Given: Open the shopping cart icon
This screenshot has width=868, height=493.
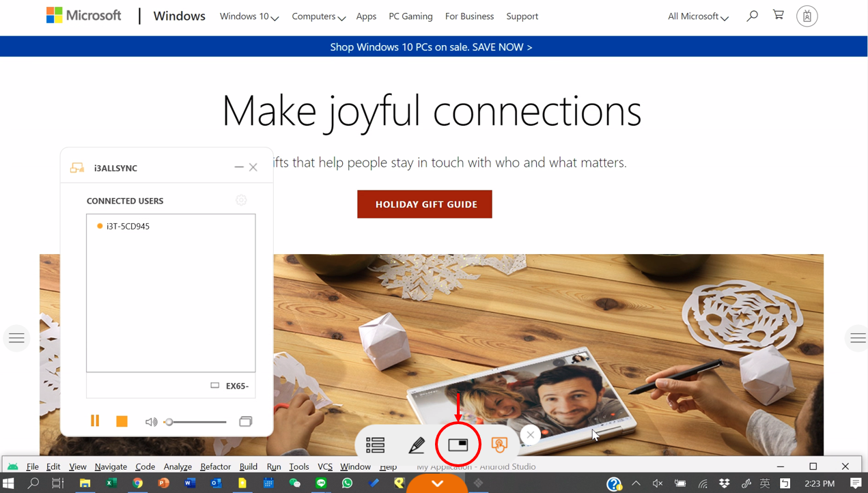Looking at the screenshot, I should tap(778, 15).
